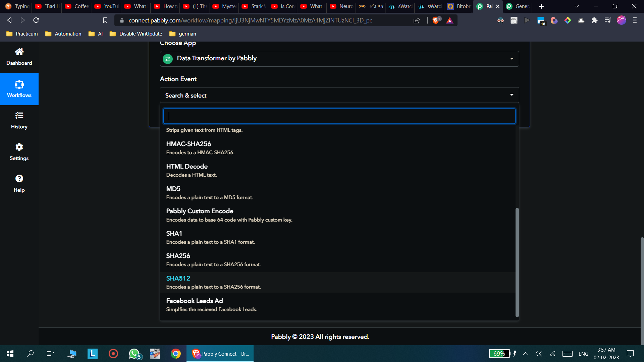Open the History list icon

pos(19,116)
